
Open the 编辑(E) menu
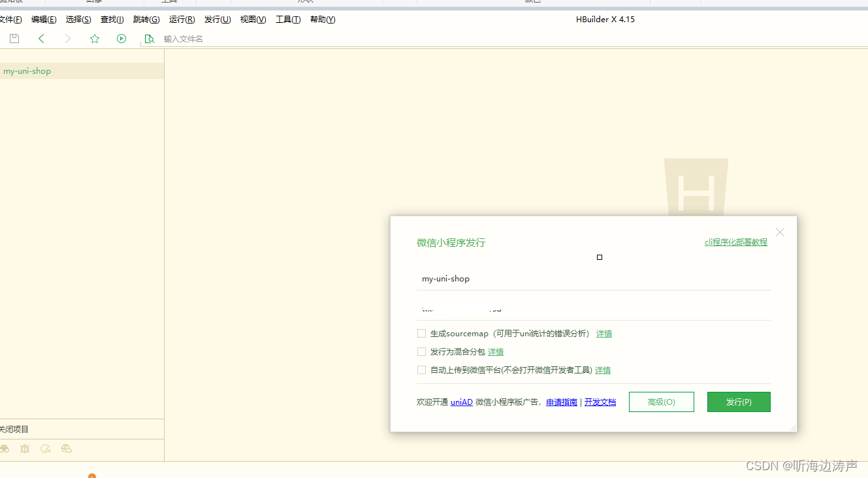point(44,20)
